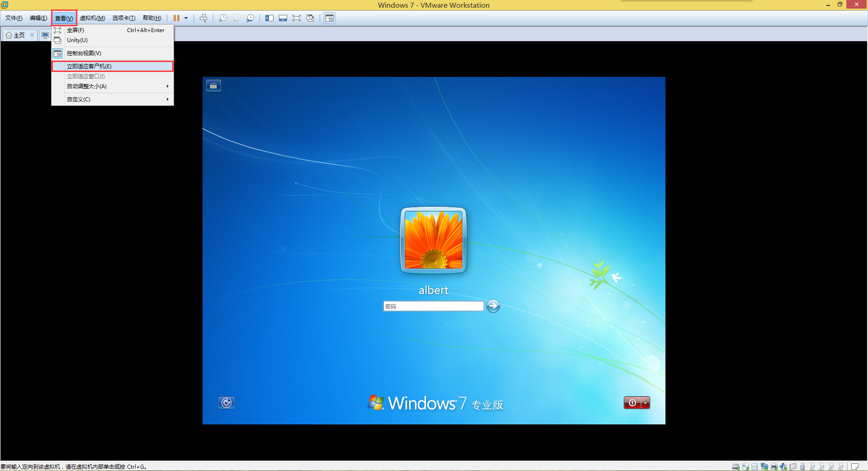Click the hard disk status icon
Screen dimensions: 868x471
(736, 466)
